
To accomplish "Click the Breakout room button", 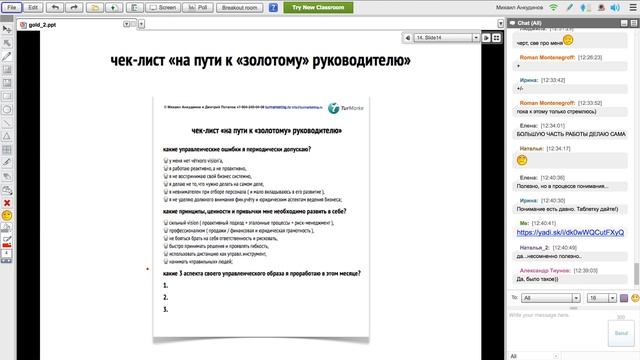I will (240, 7).
